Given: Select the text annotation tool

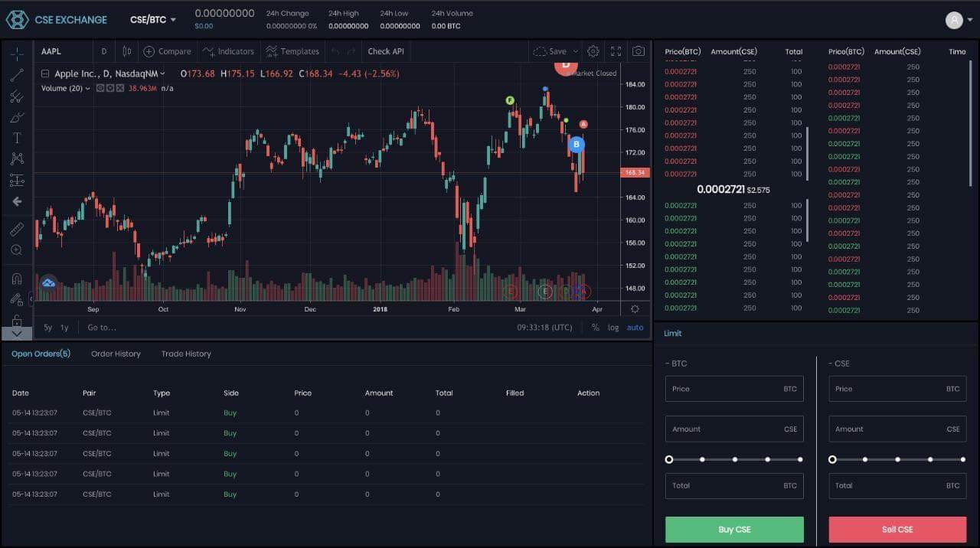Looking at the screenshot, I should point(17,138).
